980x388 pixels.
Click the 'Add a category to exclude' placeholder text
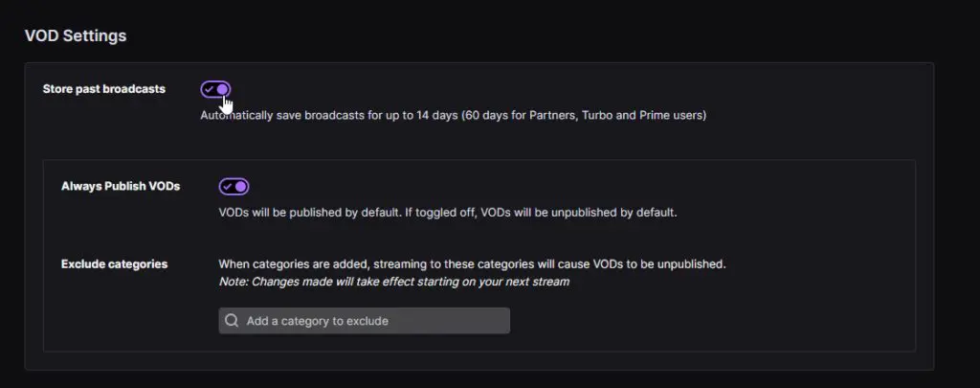[318, 321]
